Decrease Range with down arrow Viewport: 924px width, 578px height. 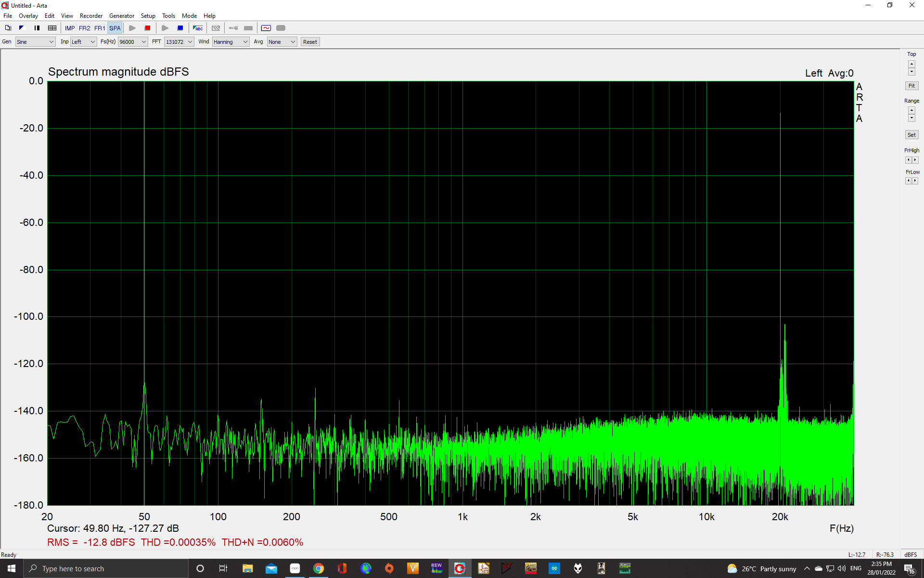click(x=911, y=118)
